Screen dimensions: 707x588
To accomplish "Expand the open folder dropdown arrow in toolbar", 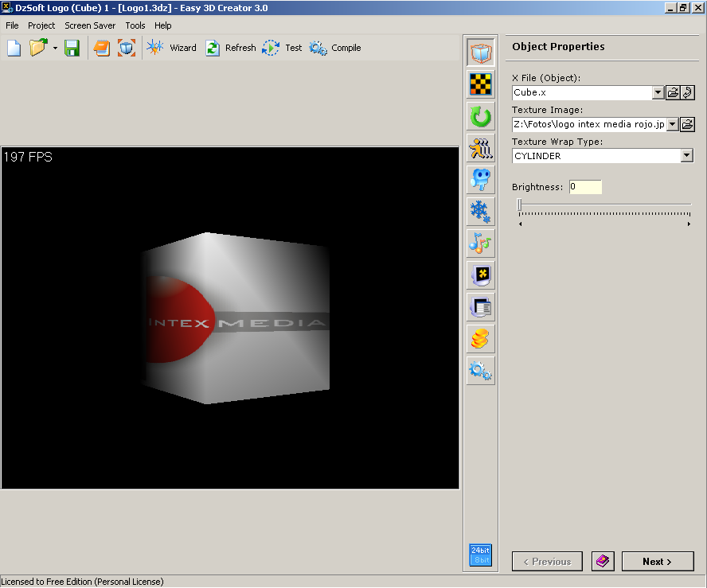I will pos(55,48).
